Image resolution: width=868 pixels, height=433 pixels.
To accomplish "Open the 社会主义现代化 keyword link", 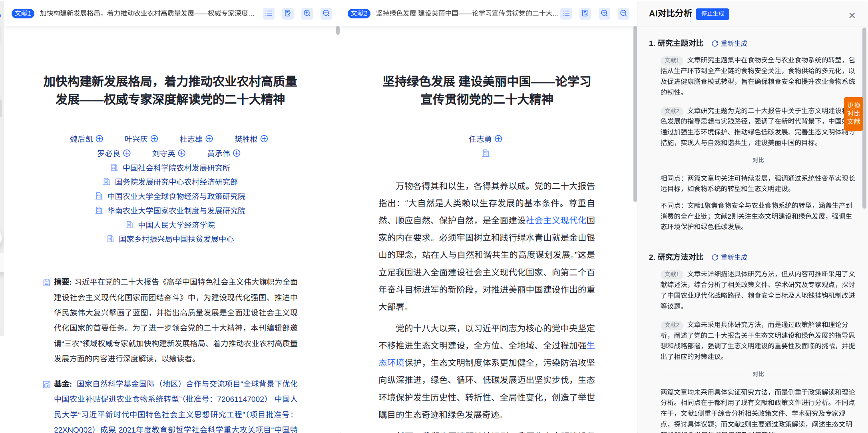I will (x=556, y=220).
